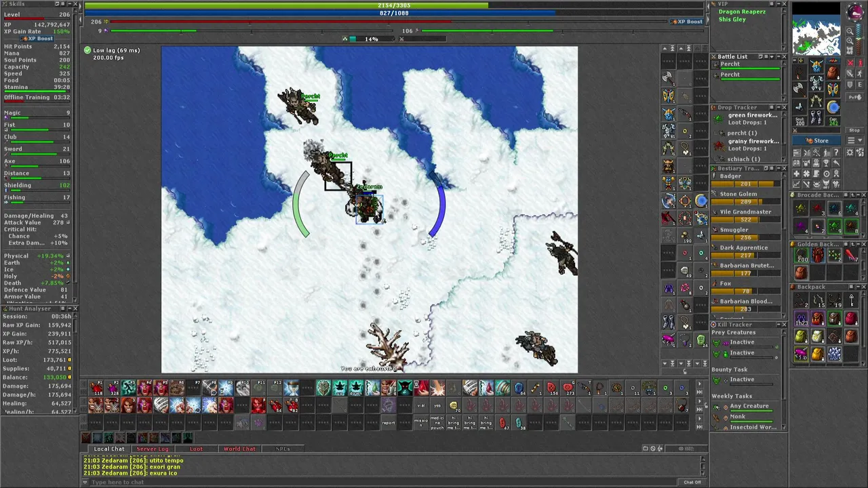Click the hourglass action bar icon
Screen dimensions: 868x488
click(292, 388)
